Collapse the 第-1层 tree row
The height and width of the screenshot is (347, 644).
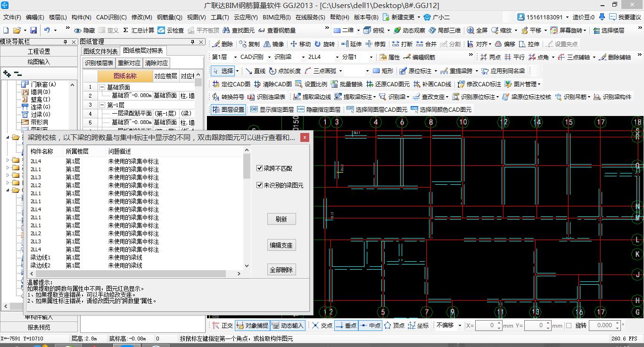pos(102,105)
